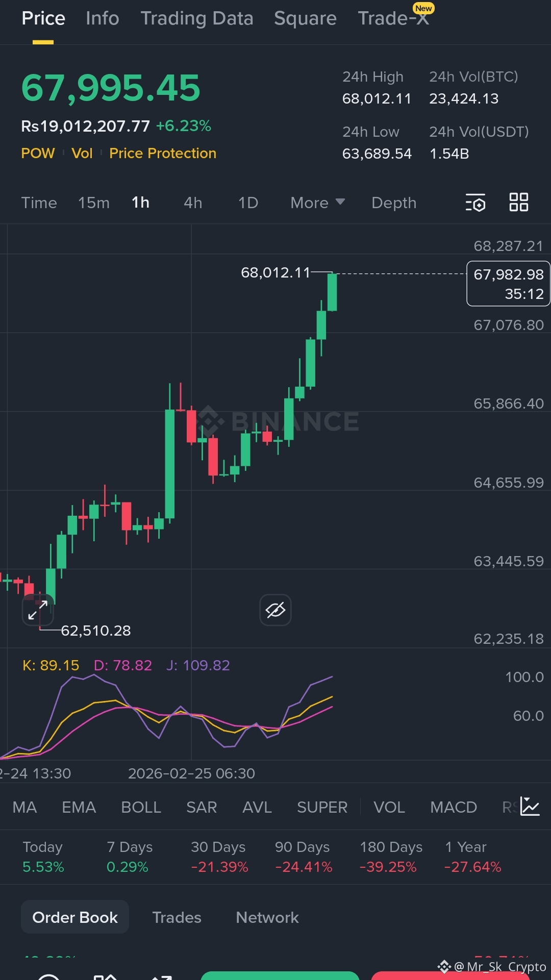Tap the 7 Days 0.29% performance
551x980 pixels.
click(130, 857)
